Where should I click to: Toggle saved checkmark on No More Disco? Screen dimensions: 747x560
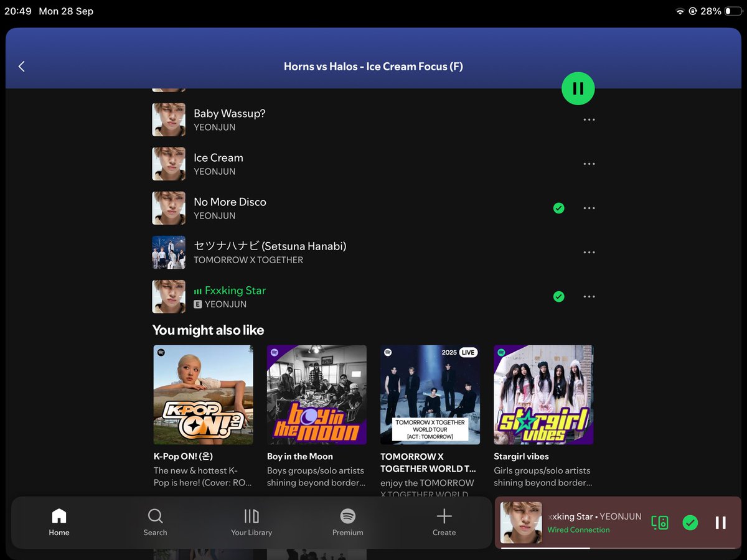tap(559, 208)
